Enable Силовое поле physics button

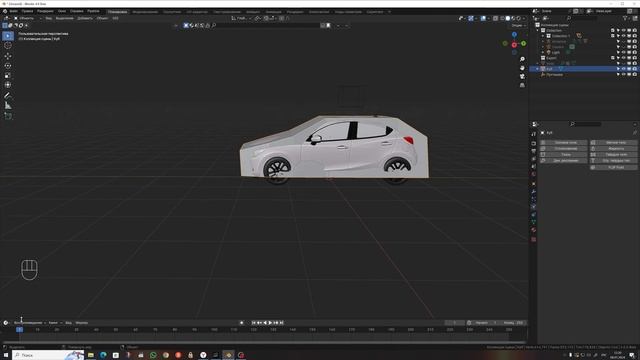[x=563, y=142]
